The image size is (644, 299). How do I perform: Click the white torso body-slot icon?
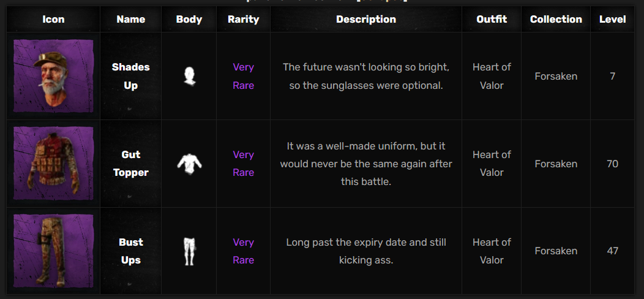tap(189, 164)
